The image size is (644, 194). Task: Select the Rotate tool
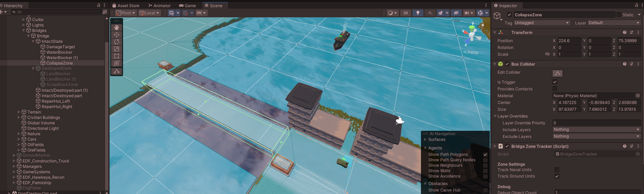(117, 42)
